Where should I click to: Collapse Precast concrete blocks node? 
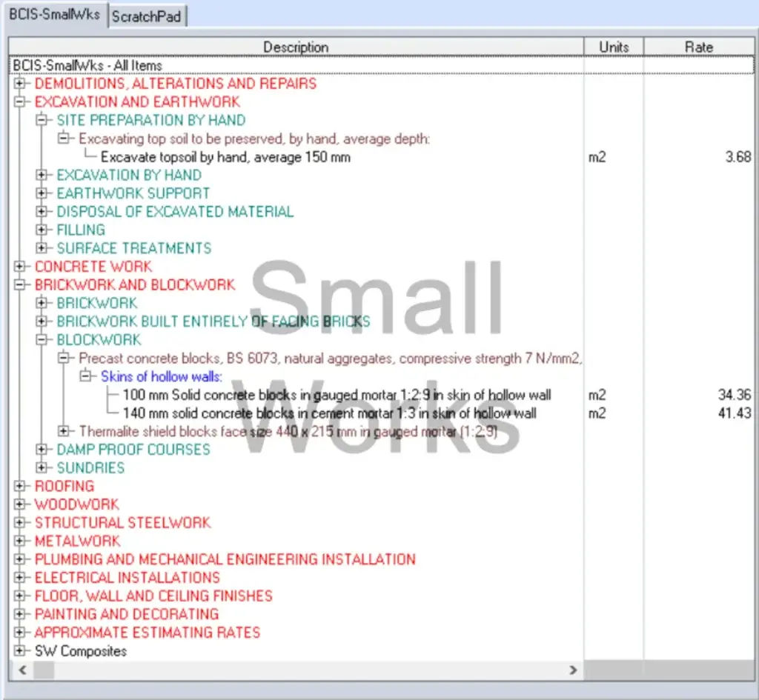click(x=64, y=358)
